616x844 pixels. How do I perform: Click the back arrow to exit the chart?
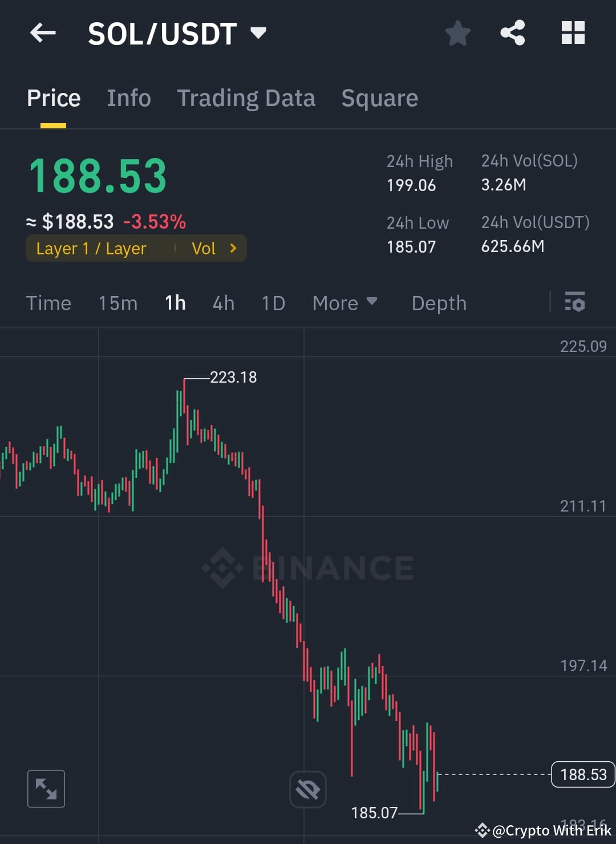pyautogui.click(x=42, y=33)
